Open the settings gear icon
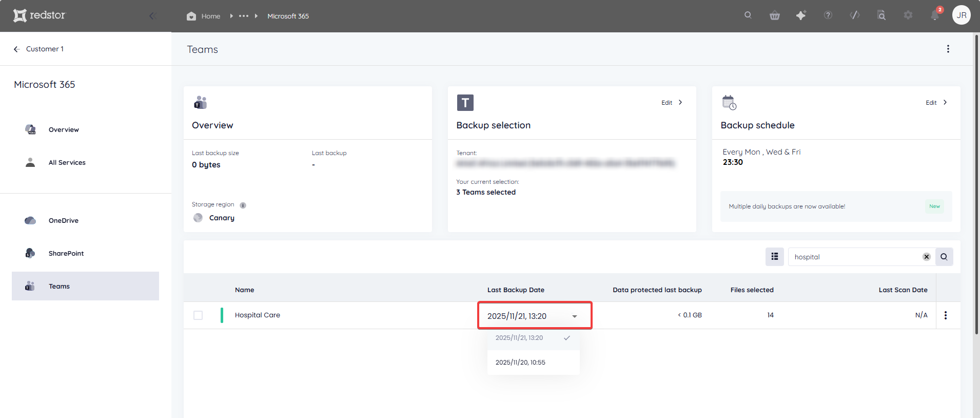The height and width of the screenshot is (418, 980). click(x=908, y=15)
